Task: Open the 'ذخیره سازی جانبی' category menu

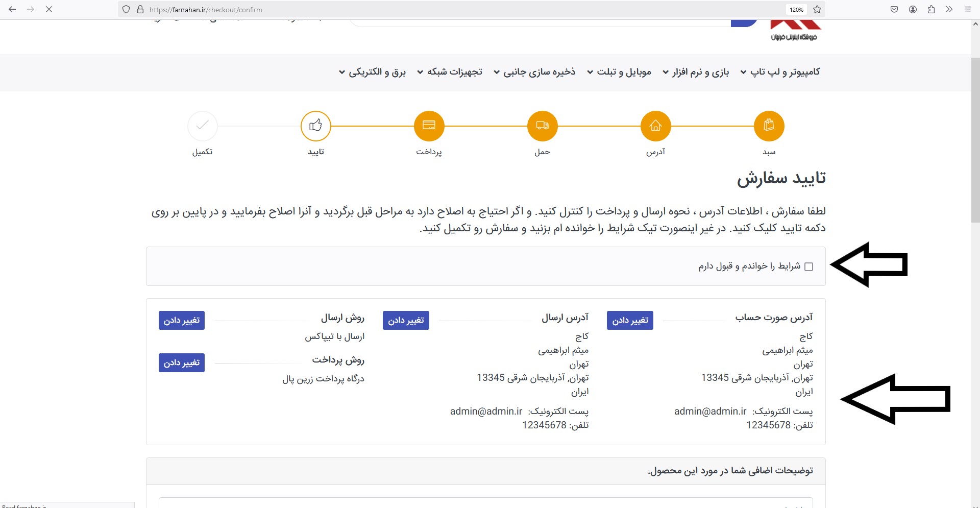Action: click(534, 72)
